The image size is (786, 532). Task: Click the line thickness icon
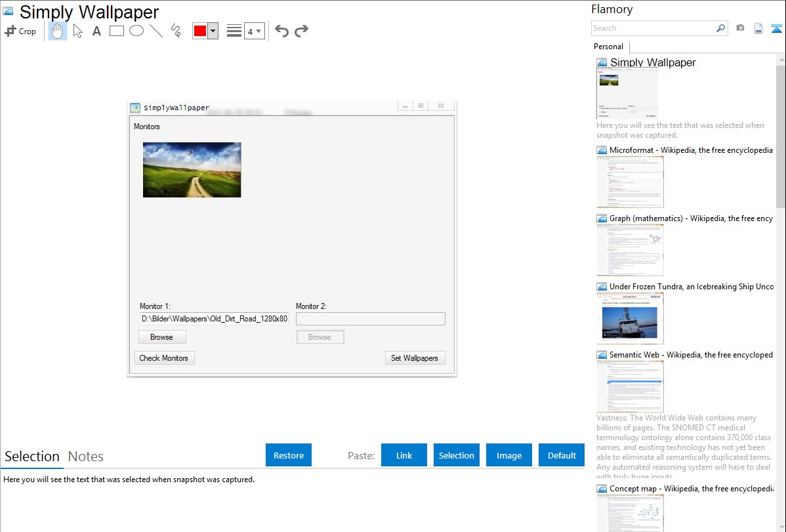(234, 31)
